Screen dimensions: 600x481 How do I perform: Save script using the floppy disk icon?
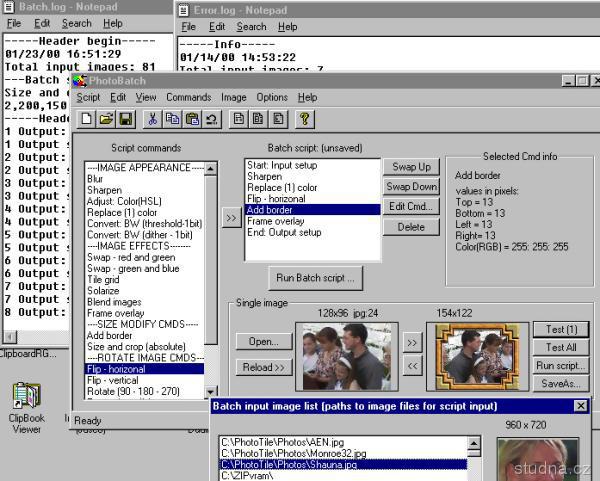pos(125,119)
